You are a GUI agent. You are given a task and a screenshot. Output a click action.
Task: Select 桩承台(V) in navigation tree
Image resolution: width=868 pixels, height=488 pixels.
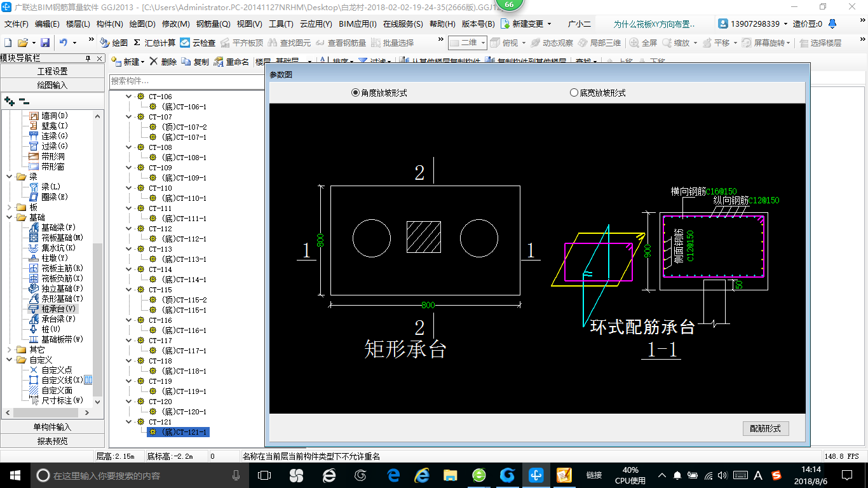click(x=53, y=309)
